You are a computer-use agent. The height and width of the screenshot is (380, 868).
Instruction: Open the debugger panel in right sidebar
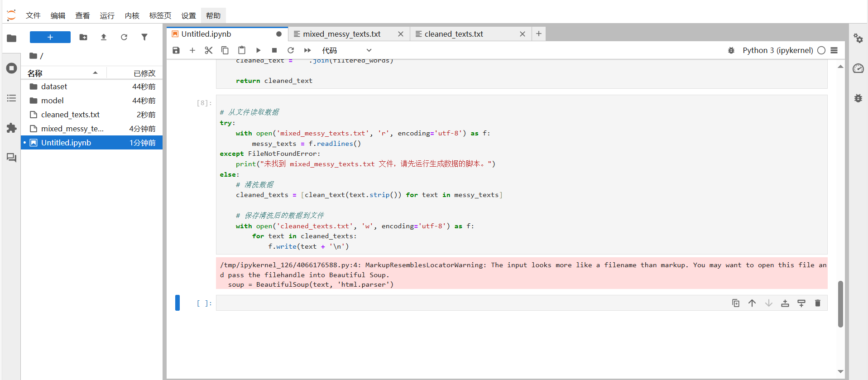tap(858, 98)
